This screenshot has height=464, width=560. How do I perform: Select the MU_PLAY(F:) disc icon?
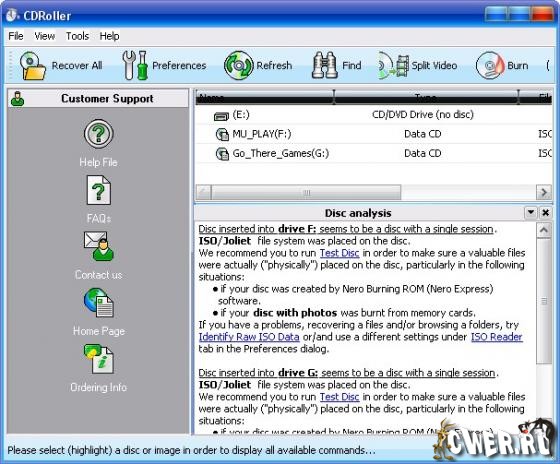(222, 134)
